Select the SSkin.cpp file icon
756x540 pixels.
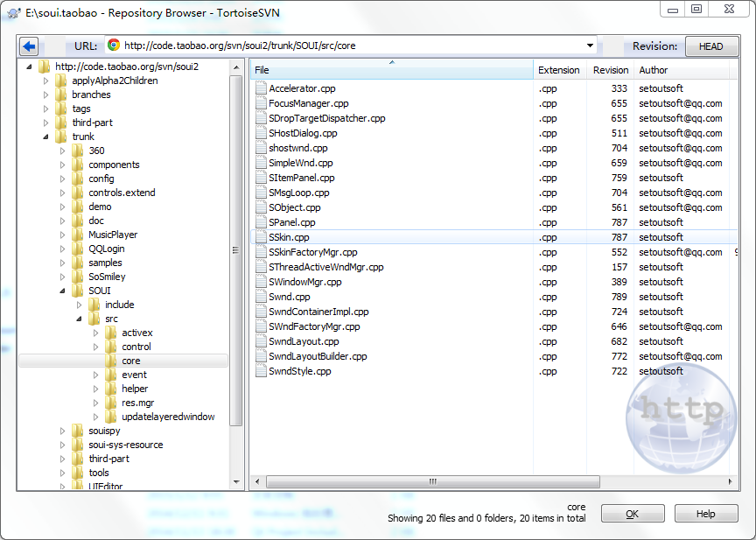(x=261, y=237)
